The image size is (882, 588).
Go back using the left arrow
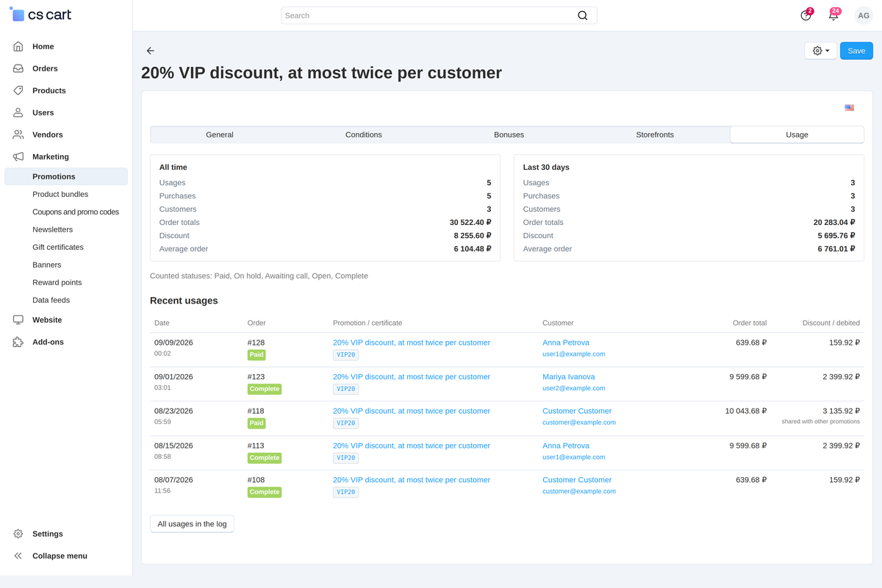tap(150, 51)
